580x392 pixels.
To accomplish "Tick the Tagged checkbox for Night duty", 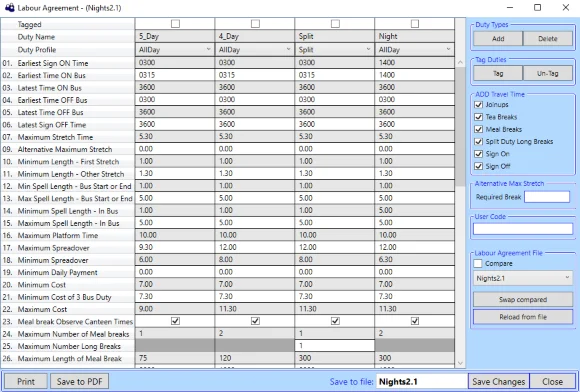I will pyautogui.click(x=415, y=24).
